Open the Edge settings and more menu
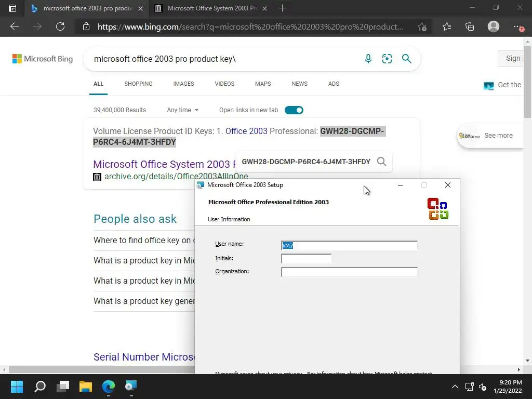Viewport: 532px width, 399px height. pos(518,26)
